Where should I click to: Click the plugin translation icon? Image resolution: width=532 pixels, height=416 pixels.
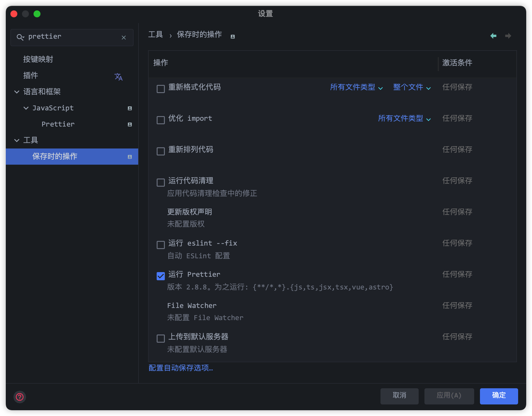click(x=118, y=77)
